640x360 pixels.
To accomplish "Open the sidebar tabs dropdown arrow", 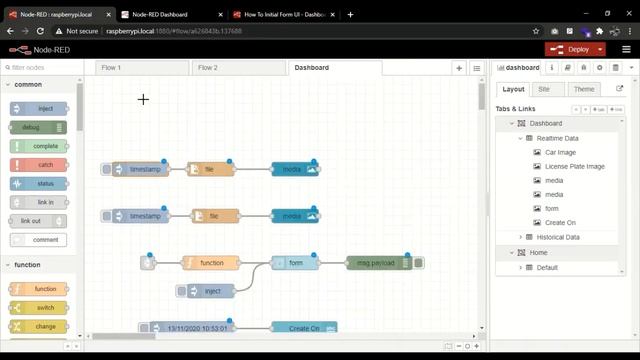I will coord(631,68).
